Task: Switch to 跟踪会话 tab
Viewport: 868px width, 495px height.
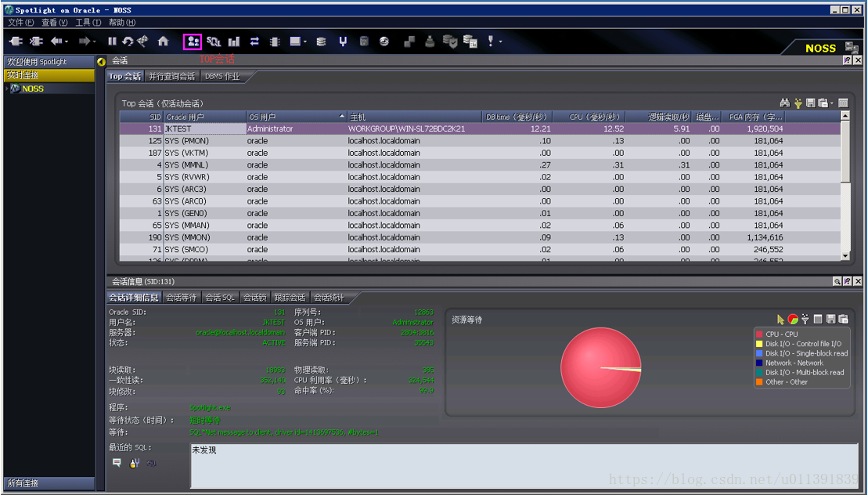Action: [290, 298]
